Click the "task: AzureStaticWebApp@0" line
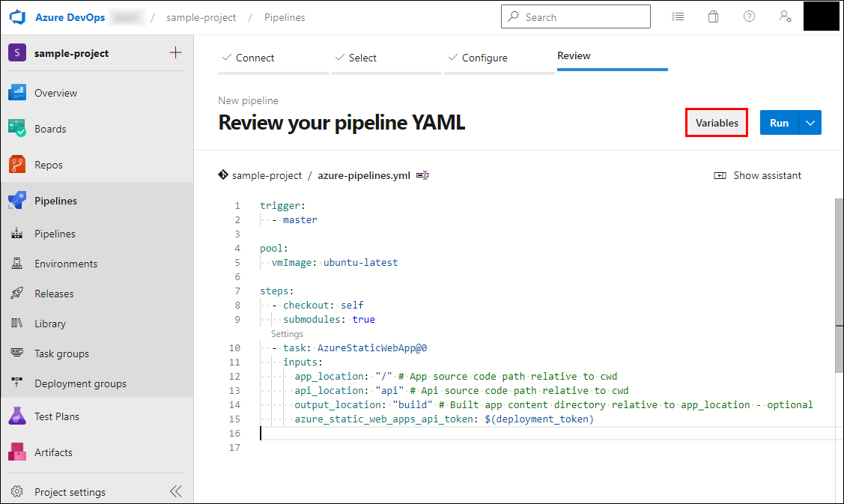This screenshot has width=844, height=504. click(355, 347)
